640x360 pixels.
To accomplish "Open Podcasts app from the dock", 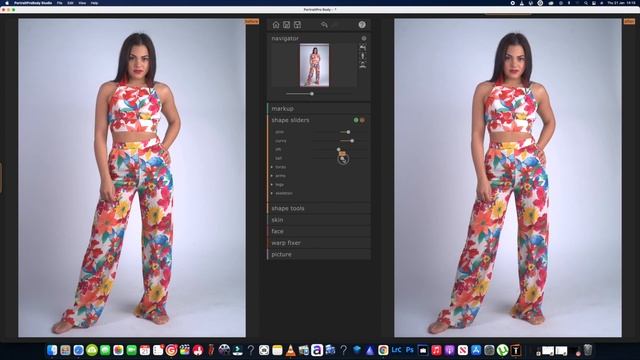I will click(449, 350).
